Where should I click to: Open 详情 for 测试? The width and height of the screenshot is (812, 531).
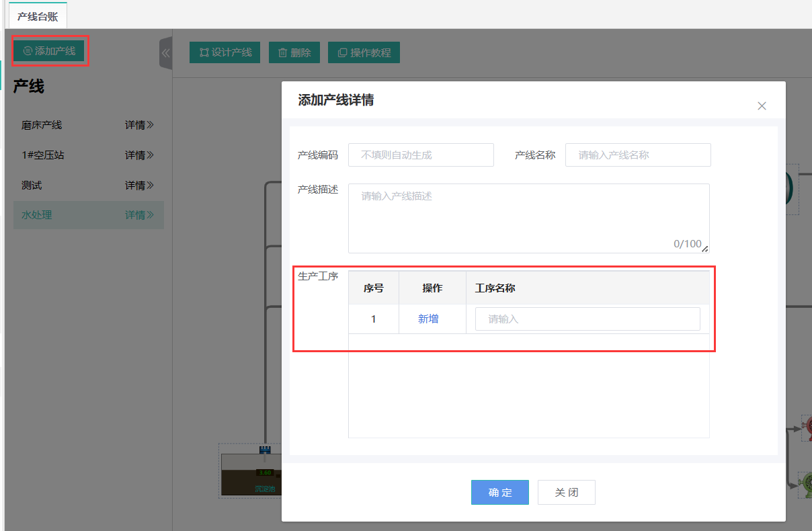coord(139,186)
